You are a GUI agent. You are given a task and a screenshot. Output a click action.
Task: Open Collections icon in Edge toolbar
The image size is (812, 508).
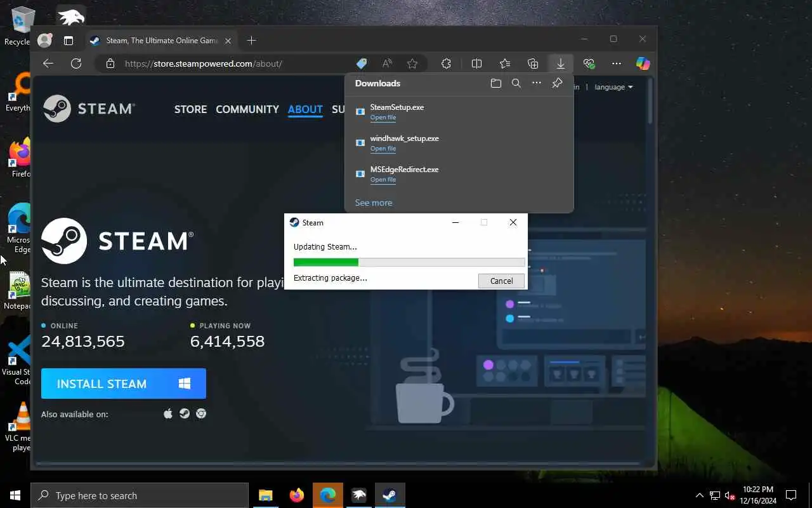click(533, 63)
